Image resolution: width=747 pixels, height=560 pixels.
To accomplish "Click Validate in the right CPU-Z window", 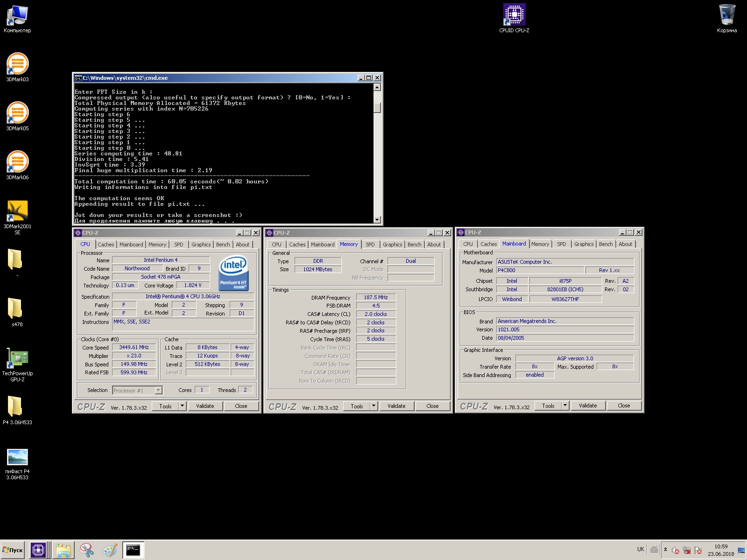I will [x=588, y=406].
